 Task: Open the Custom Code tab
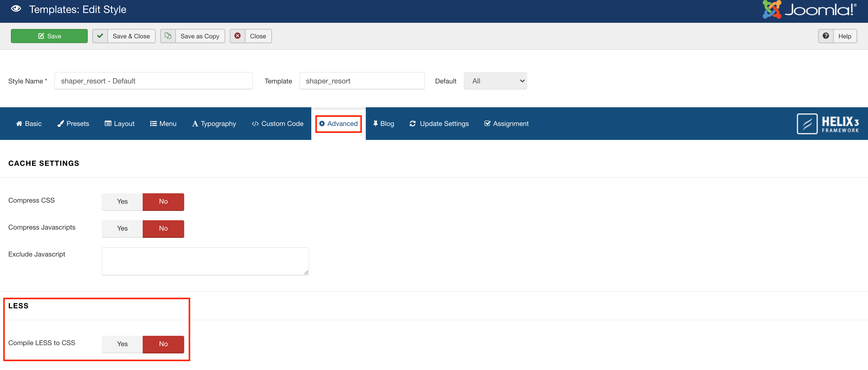coord(277,124)
